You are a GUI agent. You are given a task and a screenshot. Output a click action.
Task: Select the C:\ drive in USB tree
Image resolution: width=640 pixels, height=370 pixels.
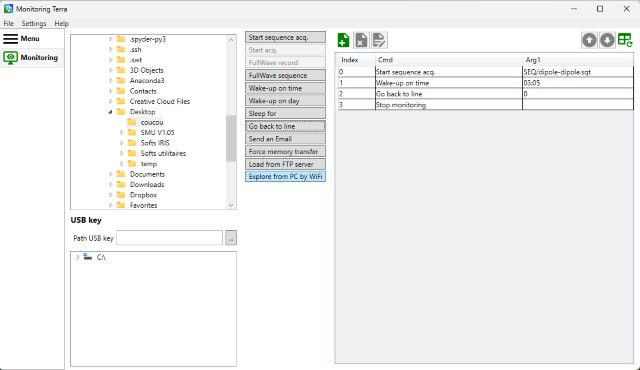coord(101,257)
